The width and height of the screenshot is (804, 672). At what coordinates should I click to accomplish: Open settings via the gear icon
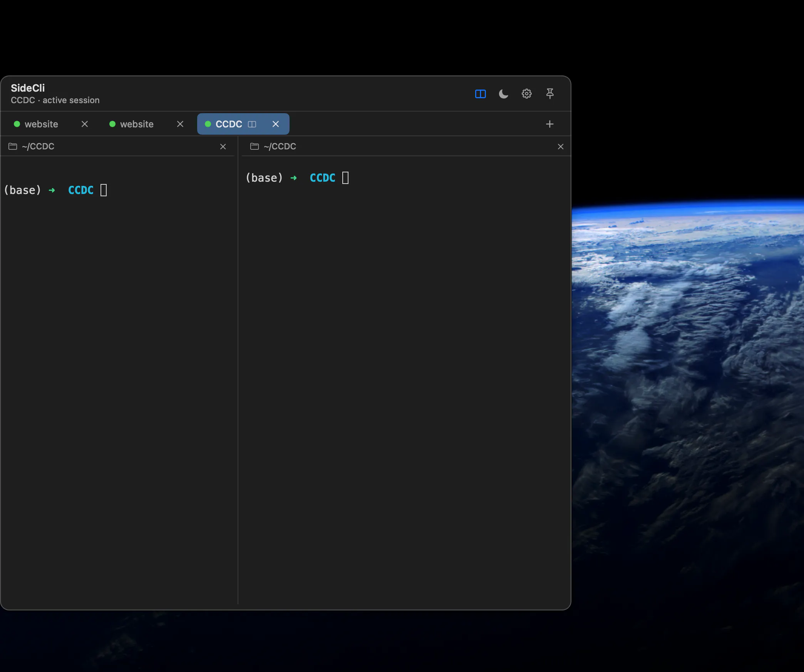point(526,94)
